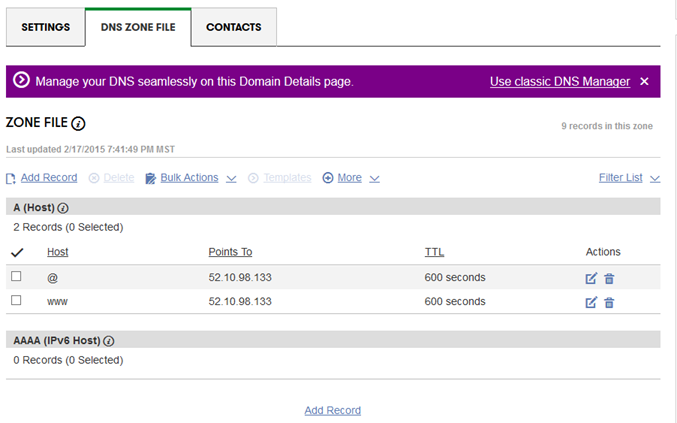Check the box for @ host record

[x=16, y=276]
